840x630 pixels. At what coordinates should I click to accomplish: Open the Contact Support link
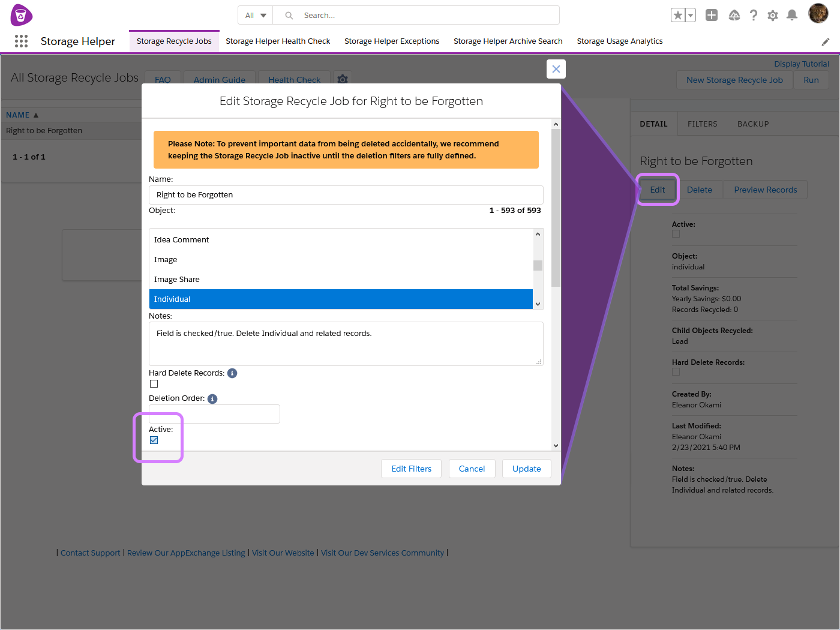[91, 553]
